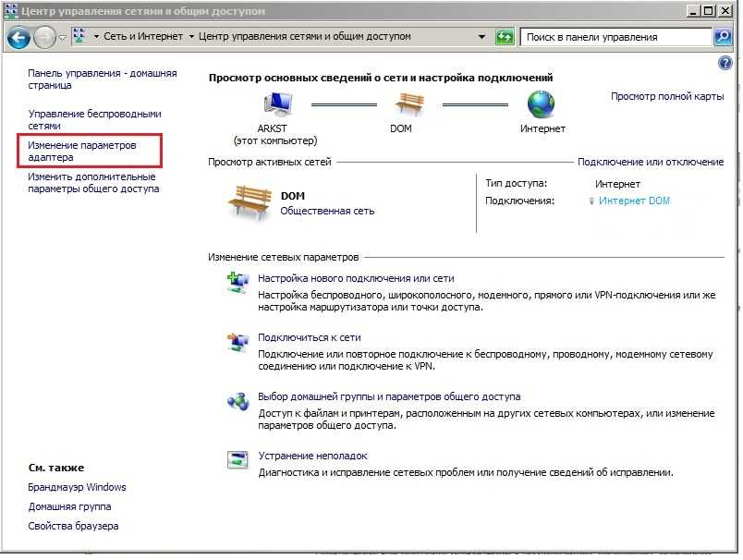
Task: Click the magnifier search icon
Action: coord(724,37)
